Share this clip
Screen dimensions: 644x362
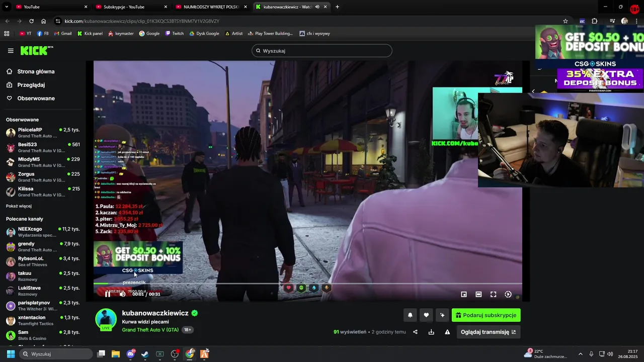click(x=415, y=332)
